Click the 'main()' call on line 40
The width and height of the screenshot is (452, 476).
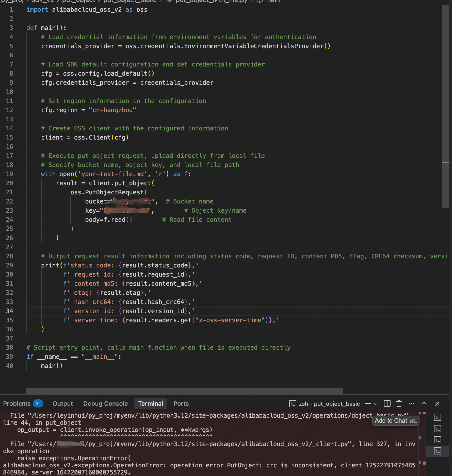[x=52, y=366]
